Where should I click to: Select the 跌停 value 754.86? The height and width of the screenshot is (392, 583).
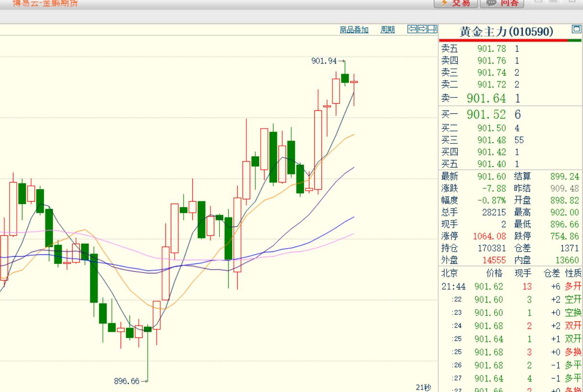[x=564, y=236]
